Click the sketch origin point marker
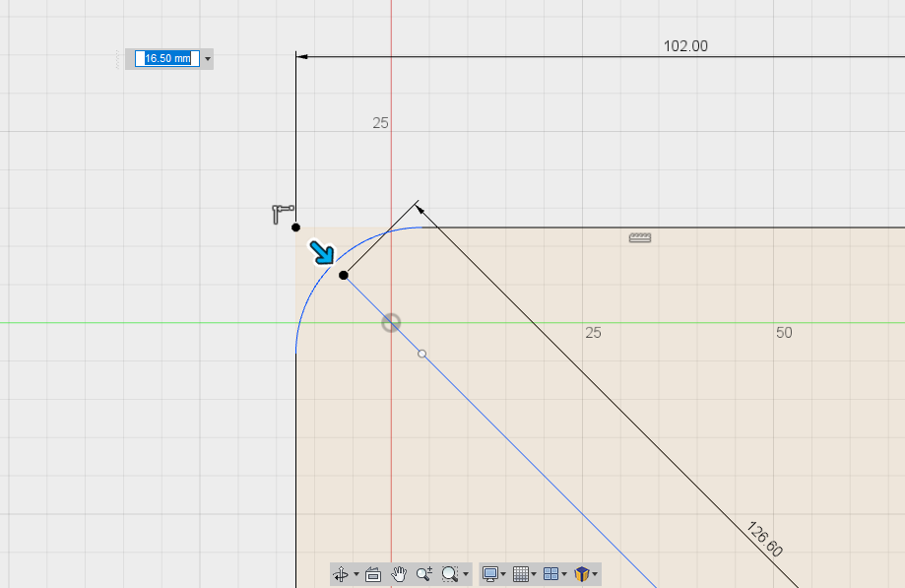Screen dimensions: 905x588 pos(391,323)
